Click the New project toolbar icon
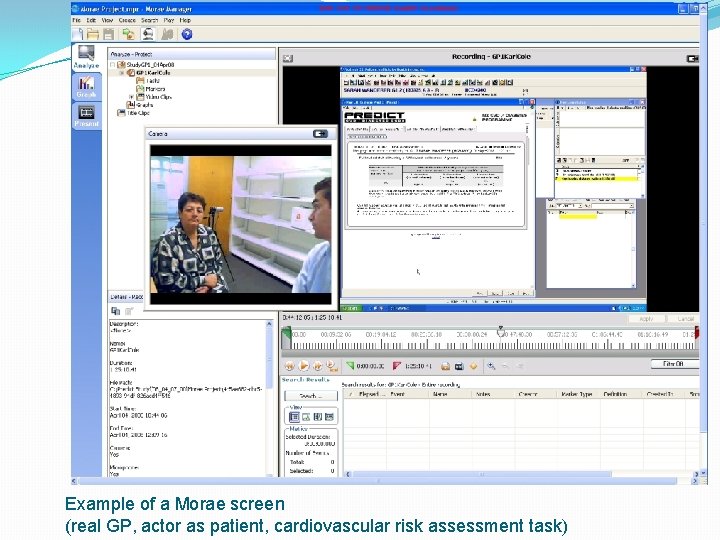The image size is (720, 540). coord(78,34)
